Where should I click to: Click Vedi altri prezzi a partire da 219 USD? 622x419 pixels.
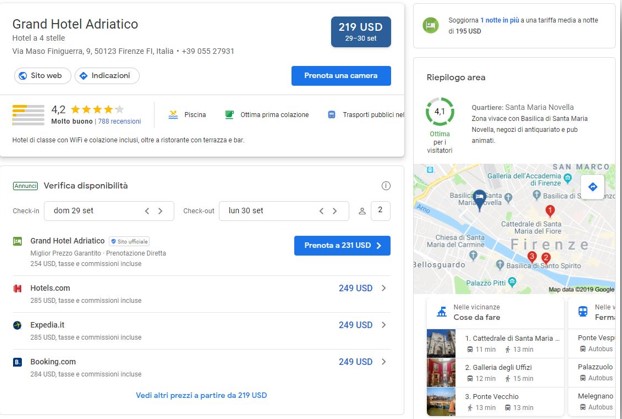[202, 395]
